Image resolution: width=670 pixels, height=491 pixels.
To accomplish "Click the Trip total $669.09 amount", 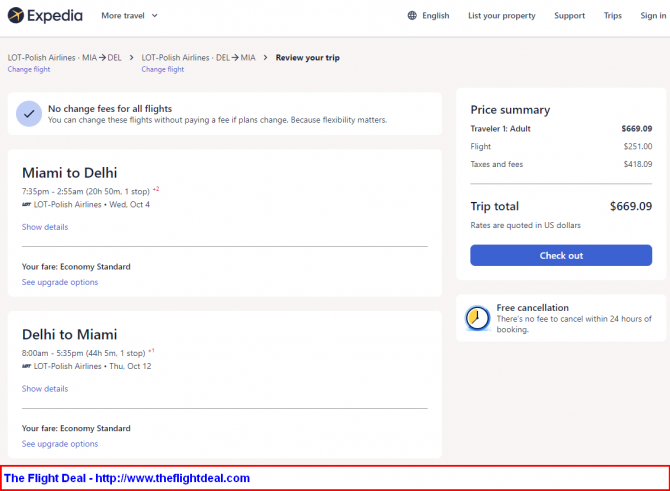I will (631, 206).
